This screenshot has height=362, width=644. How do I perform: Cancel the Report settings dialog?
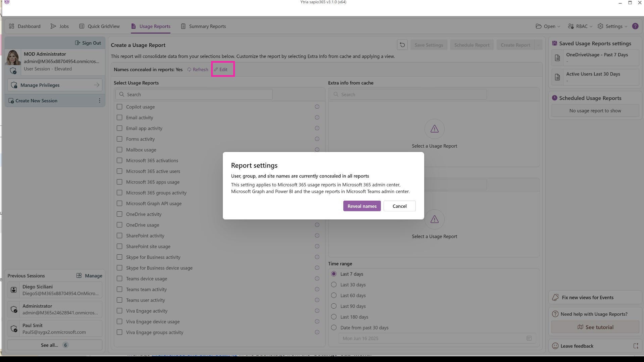coord(399,206)
